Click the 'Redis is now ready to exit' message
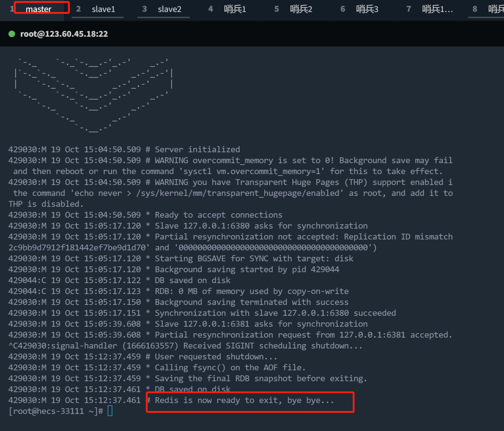The image size is (504, 431). pos(244,400)
